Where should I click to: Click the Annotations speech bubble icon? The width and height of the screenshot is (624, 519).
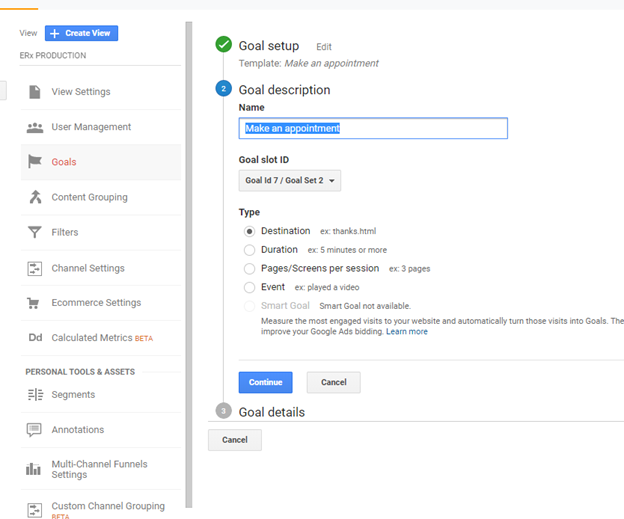pyautogui.click(x=34, y=430)
